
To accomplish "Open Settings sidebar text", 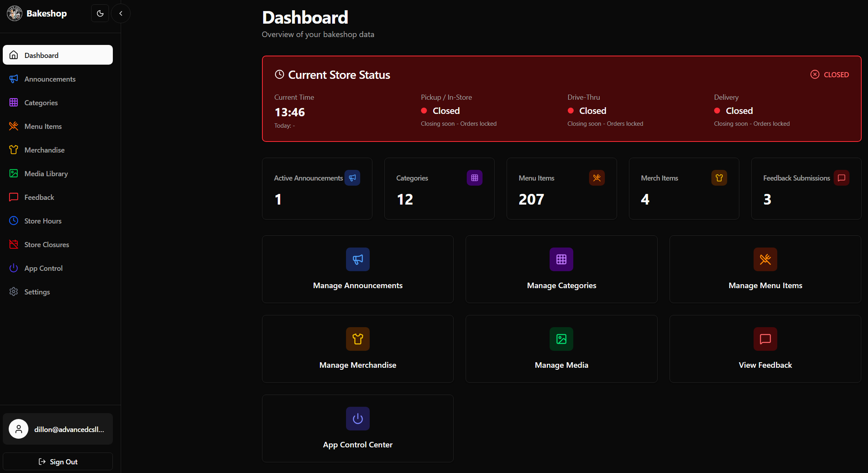I will [37, 292].
